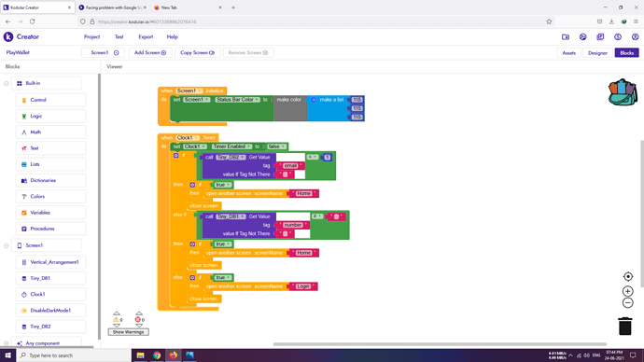This screenshot has height=362, width=644.
Task: Click the warning triangle counter icon
Action: tap(116, 320)
